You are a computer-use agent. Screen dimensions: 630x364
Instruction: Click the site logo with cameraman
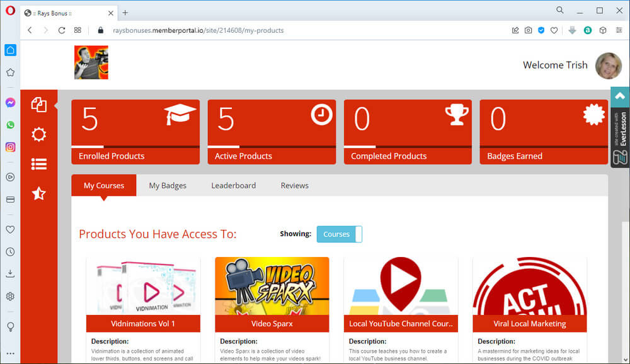[91, 62]
